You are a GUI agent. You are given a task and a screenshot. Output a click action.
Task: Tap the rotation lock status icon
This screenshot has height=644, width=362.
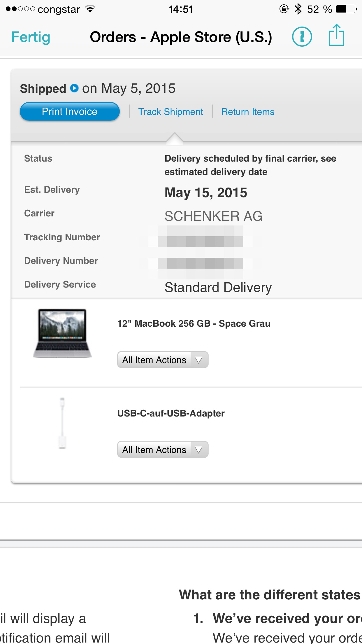(284, 9)
